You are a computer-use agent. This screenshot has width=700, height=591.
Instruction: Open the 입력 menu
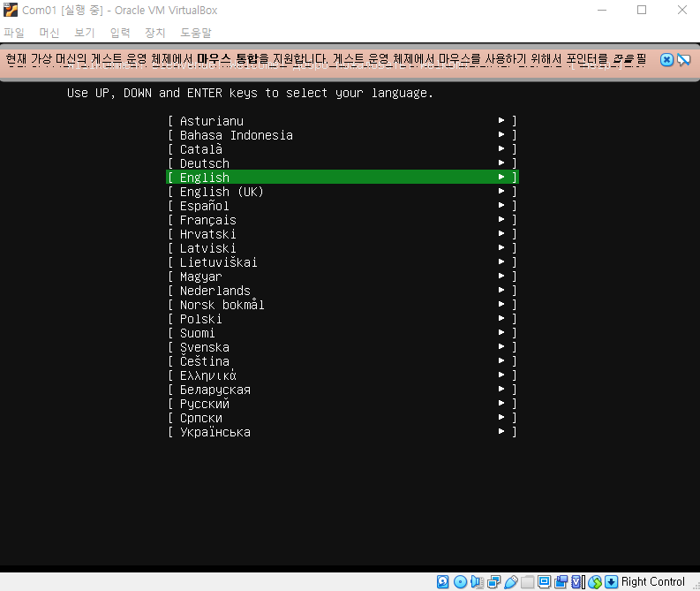[x=120, y=33]
